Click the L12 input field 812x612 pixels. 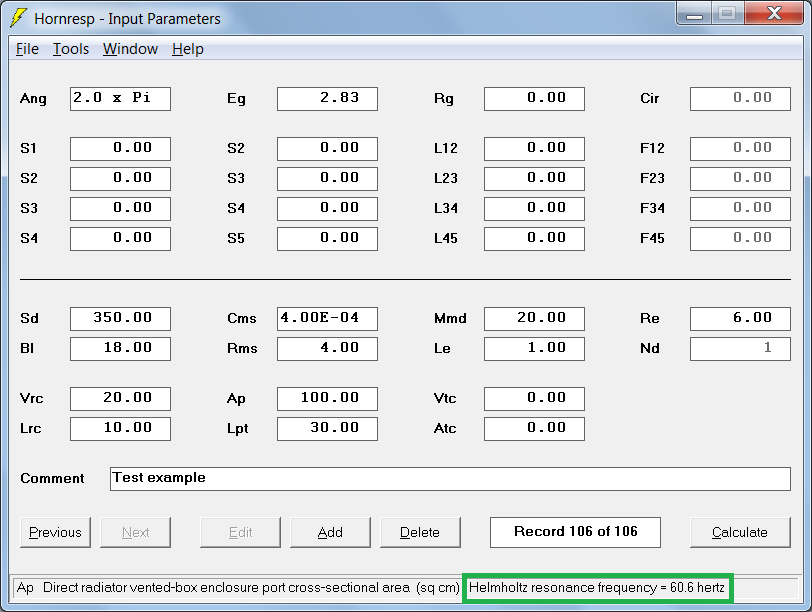[x=534, y=149]
